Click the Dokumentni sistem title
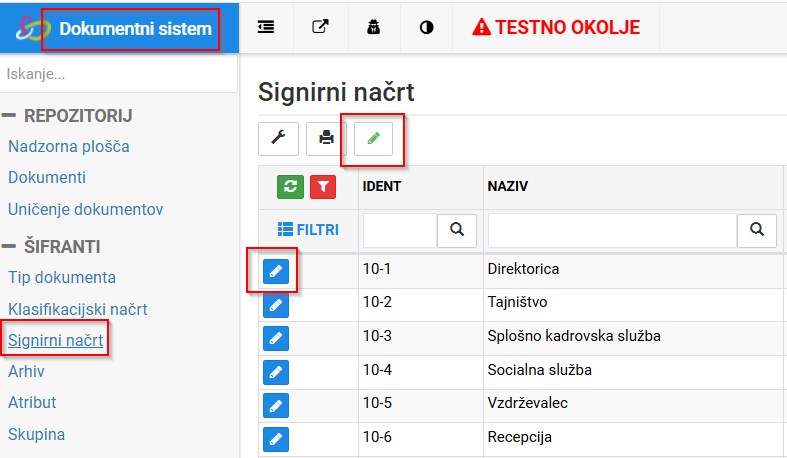This screenshot has width=787, height=458. (x=136, y=29)
